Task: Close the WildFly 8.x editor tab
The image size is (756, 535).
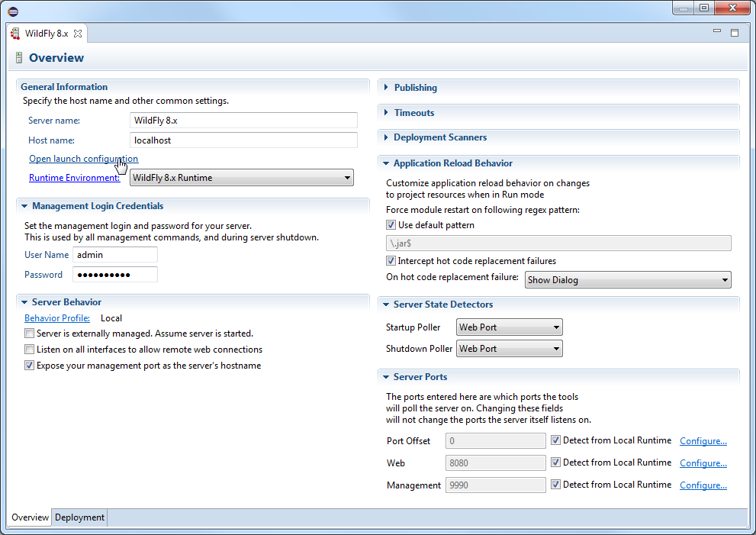Action: coord(78,34)
